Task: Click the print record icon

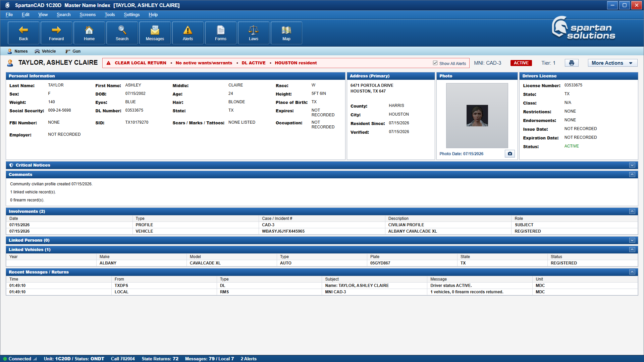Action: pyautogui.click(x=572, y=63)
